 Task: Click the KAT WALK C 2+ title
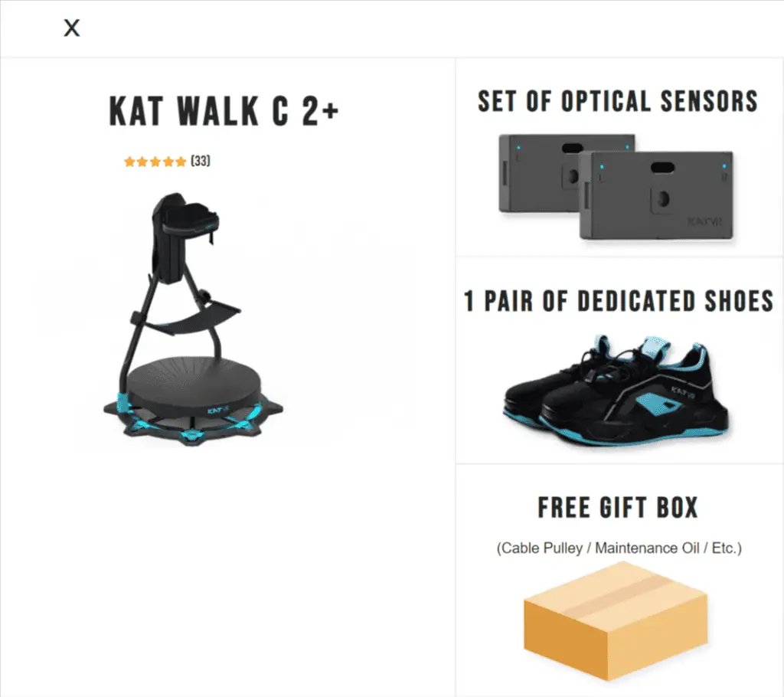click(224, 110)
